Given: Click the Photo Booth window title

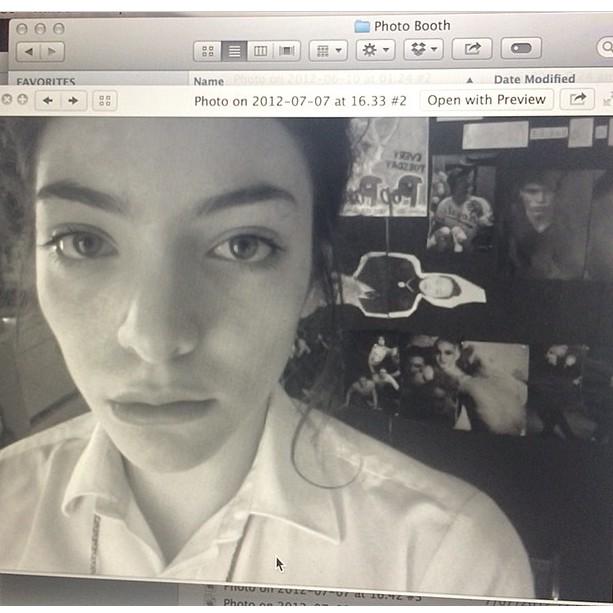Looking at the screenshot, I should (x=412, y=26).
